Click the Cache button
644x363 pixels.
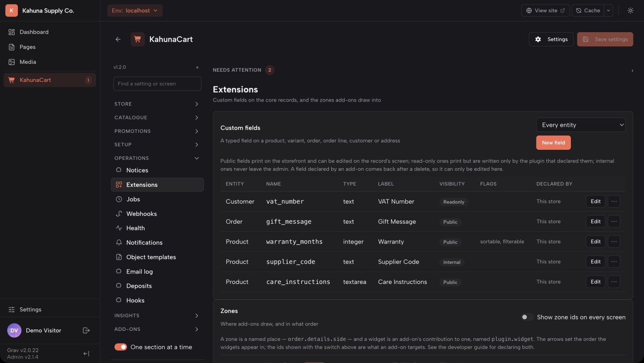point(588,11)
